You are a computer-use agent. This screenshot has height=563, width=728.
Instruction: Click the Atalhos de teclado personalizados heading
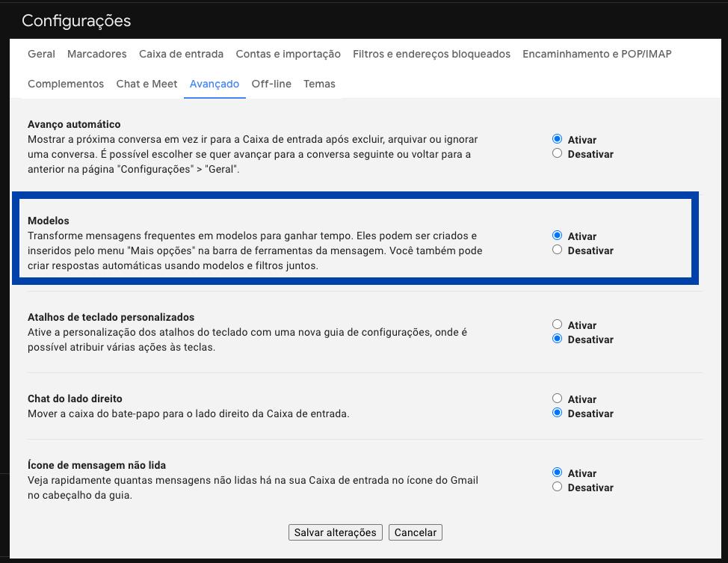tap(111, 317)
